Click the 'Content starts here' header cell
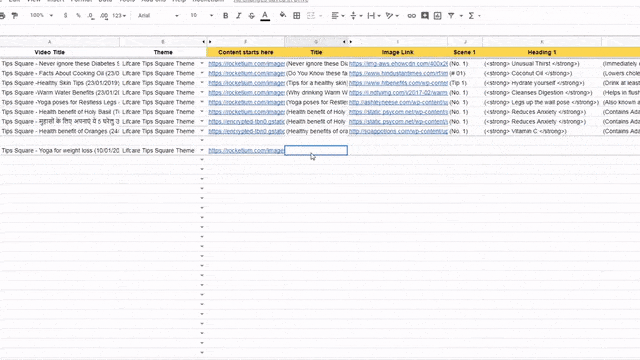The width and height of the screenshot is (640, 360). 246,52
